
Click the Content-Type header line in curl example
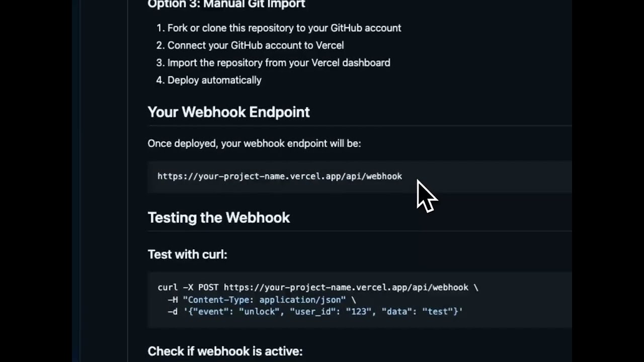[262, 300]
